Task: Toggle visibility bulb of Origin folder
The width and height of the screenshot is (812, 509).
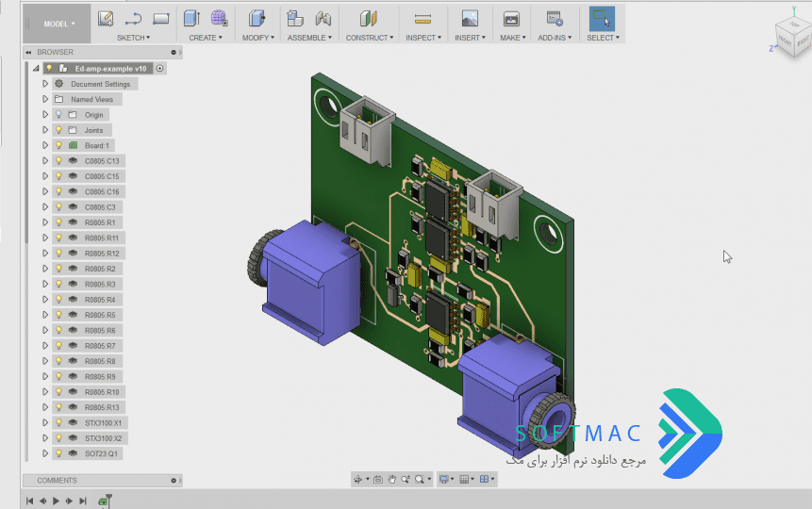Action: [x=58, y=114]
